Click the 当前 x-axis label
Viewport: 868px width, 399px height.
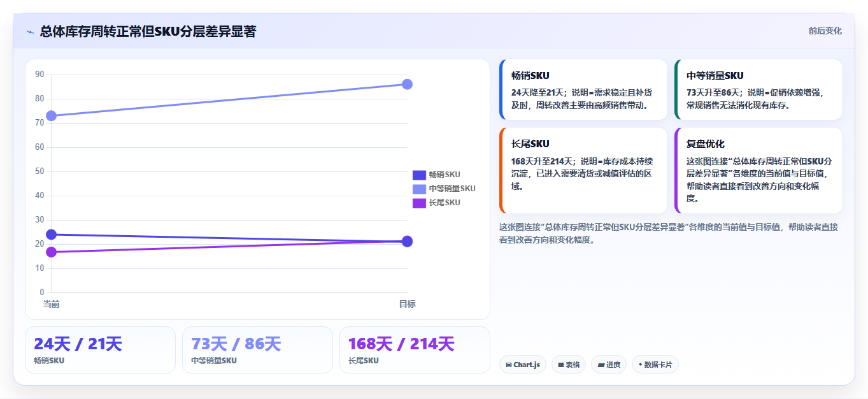point(52,304)
